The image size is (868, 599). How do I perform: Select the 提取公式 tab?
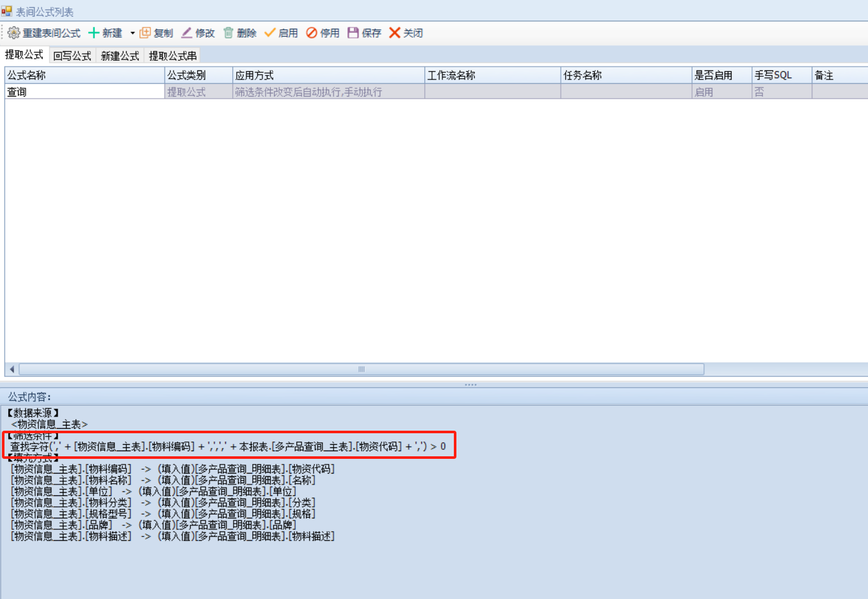(24, 55)
